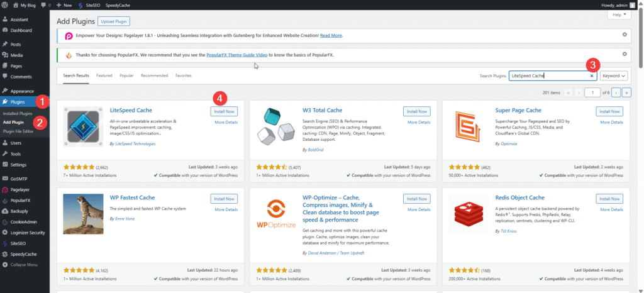Install Super Page Cache plugin
The width and height of the screenshot is (644, 293).
click(609, 111)
